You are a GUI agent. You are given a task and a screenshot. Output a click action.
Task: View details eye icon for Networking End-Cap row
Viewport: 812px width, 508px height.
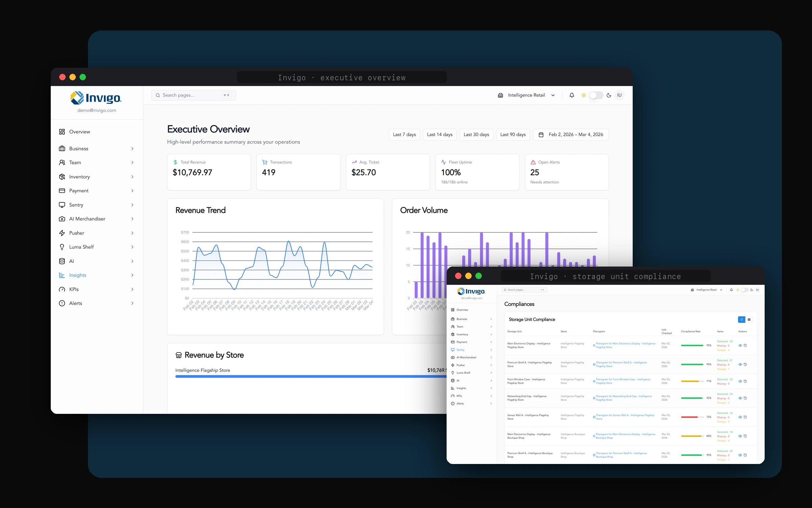[x=740, y=398]
